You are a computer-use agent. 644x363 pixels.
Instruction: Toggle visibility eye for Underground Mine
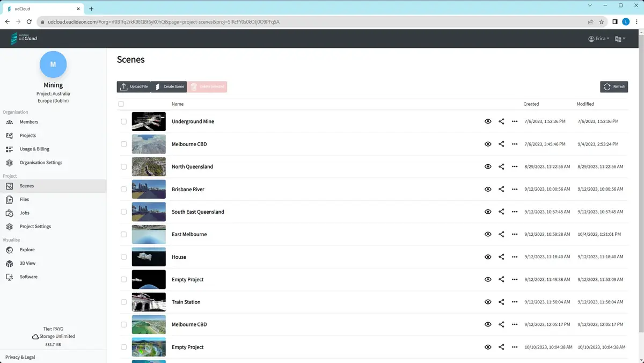pos(488,121)
